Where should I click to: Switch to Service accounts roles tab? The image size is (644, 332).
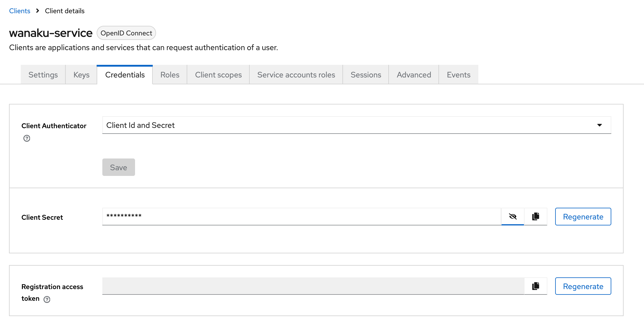point(296,74)
